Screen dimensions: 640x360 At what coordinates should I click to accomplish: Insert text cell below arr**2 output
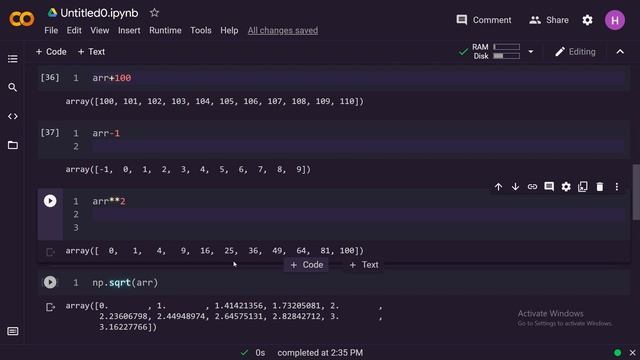click(364, 265)
